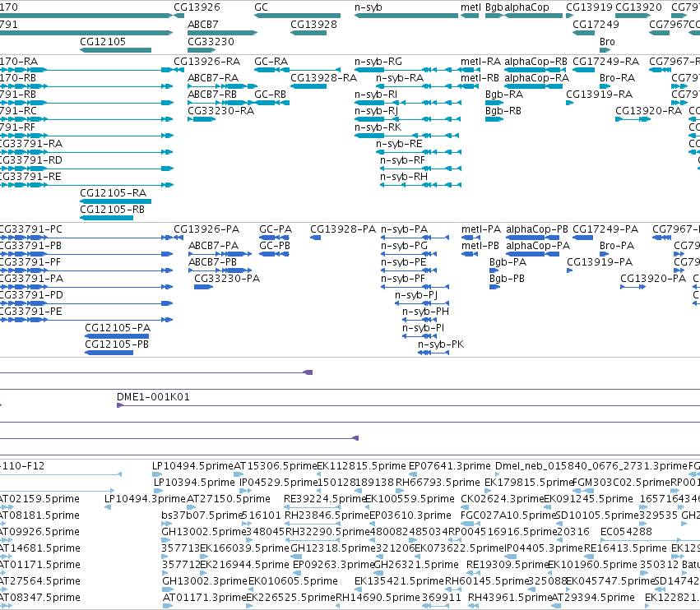Select EST GH13002.5prime
The image size is (700, 610).
(x=202, y=532)
